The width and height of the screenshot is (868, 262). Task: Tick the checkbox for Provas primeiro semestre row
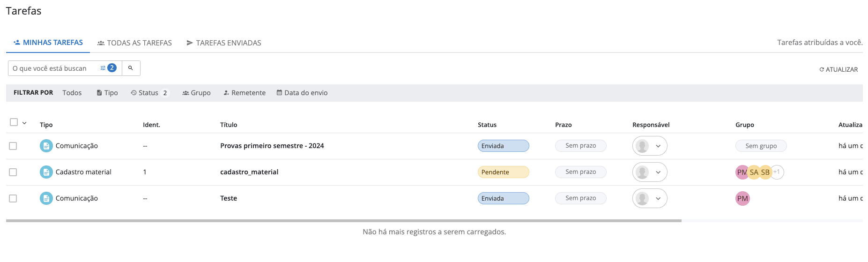[x=13, y=146]
